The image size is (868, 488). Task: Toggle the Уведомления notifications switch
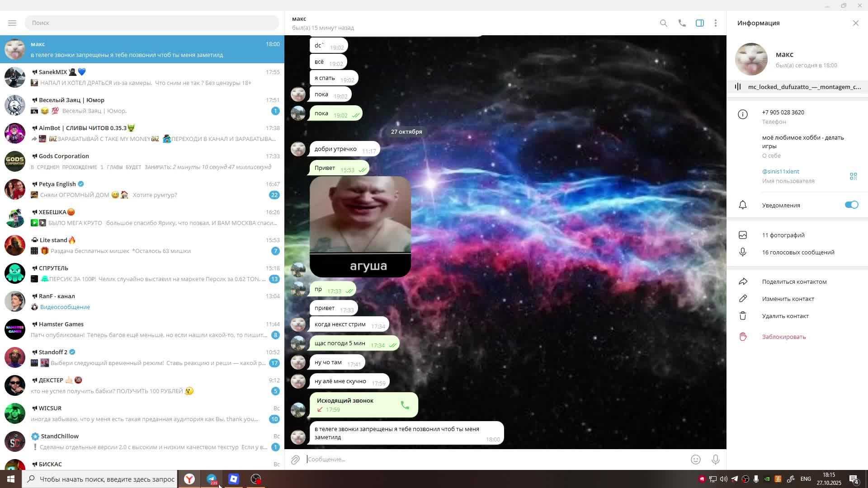(851, 205)
